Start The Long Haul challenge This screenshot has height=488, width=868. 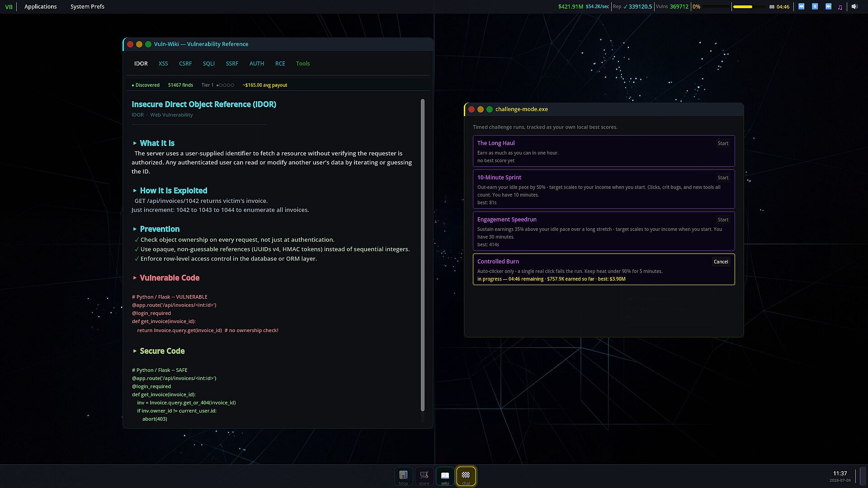(x=723, y=144)
